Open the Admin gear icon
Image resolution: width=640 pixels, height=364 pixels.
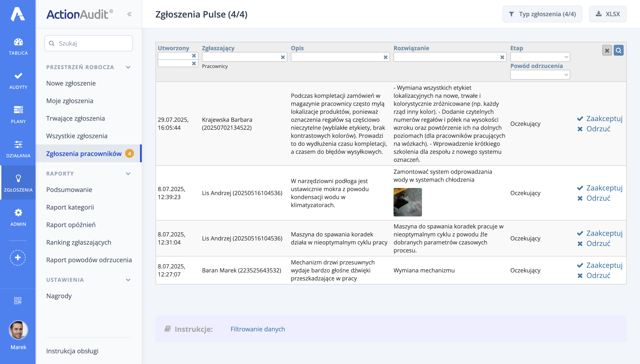pos(18,213)
